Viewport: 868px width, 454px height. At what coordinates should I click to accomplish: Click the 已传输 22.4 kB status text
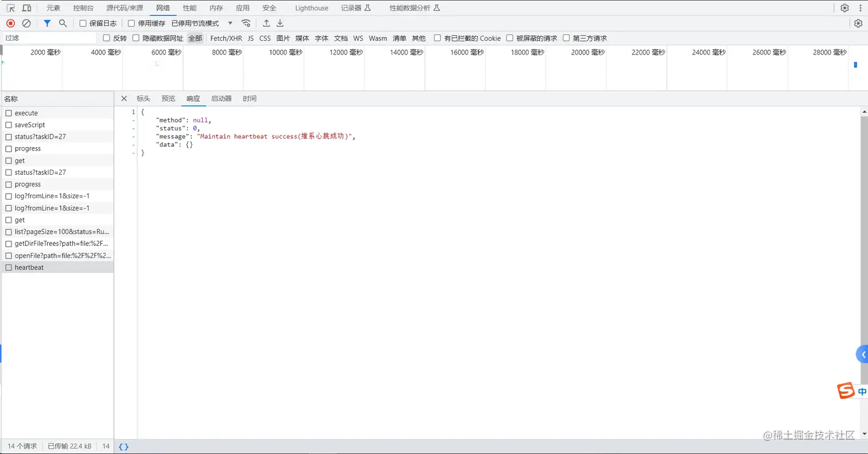coord(69,447)
